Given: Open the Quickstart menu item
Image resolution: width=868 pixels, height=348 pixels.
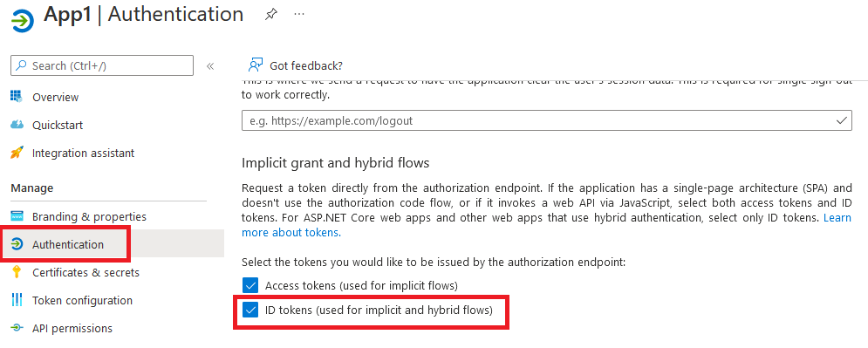Looking at the screenshot, I should tap(58, 125).
